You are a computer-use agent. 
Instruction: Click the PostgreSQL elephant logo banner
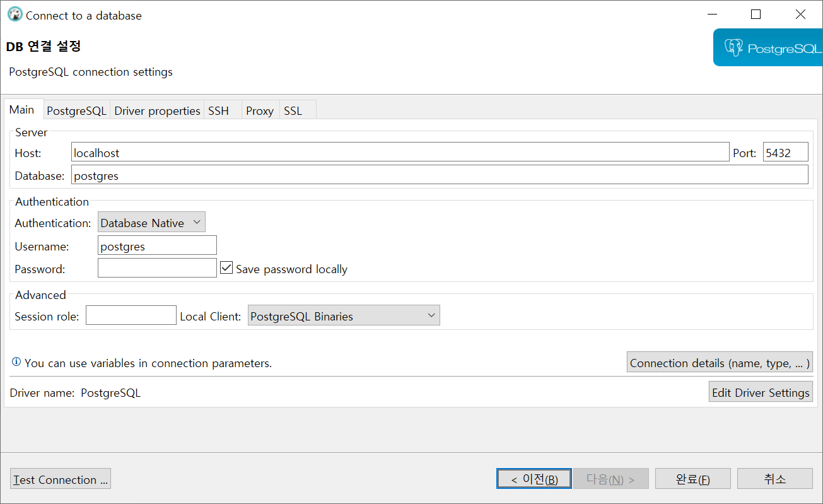pos(768,47)
